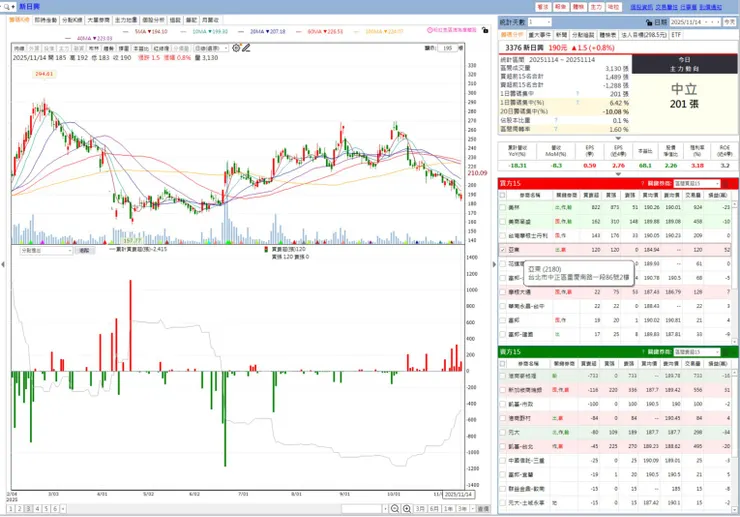Open the 法人目標(298.5元) tab

pyautogui.click(x=644, y=35)
